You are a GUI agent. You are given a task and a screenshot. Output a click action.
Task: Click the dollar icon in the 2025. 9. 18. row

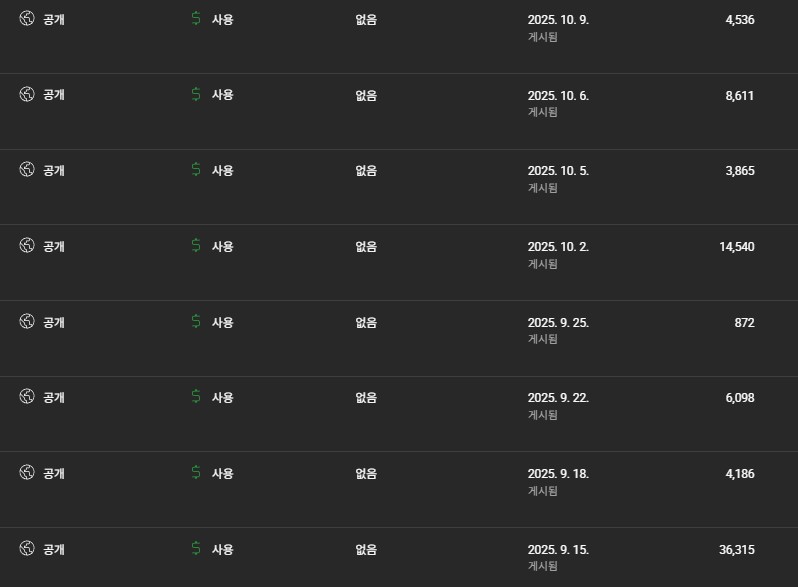pyautogui.click(x=195, y=473)
